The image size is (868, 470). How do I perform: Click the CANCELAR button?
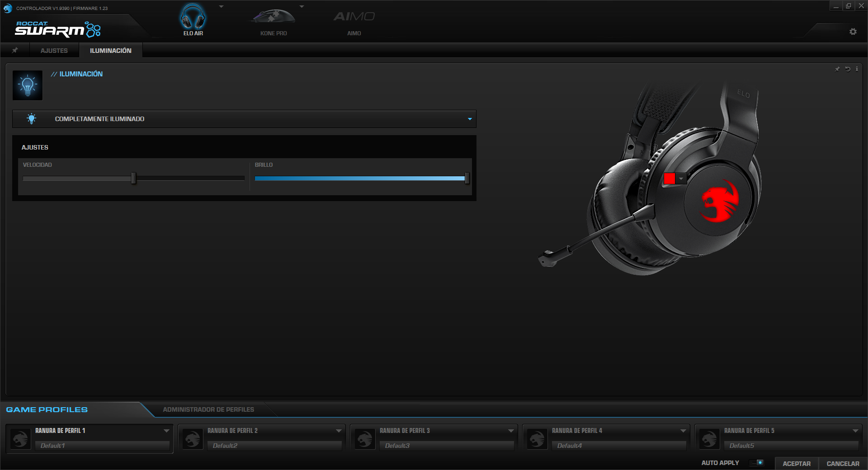[x=843, y=464]
